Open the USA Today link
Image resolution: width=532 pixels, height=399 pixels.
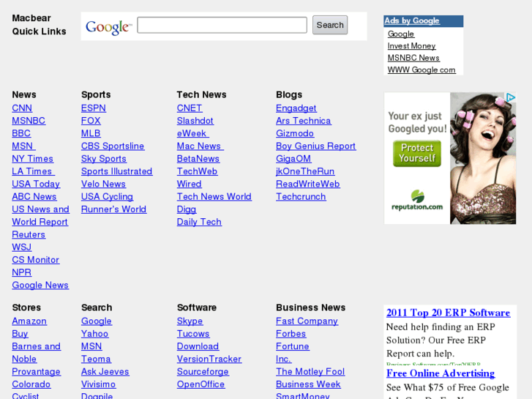pyautogui.click(x=36, y=184)
